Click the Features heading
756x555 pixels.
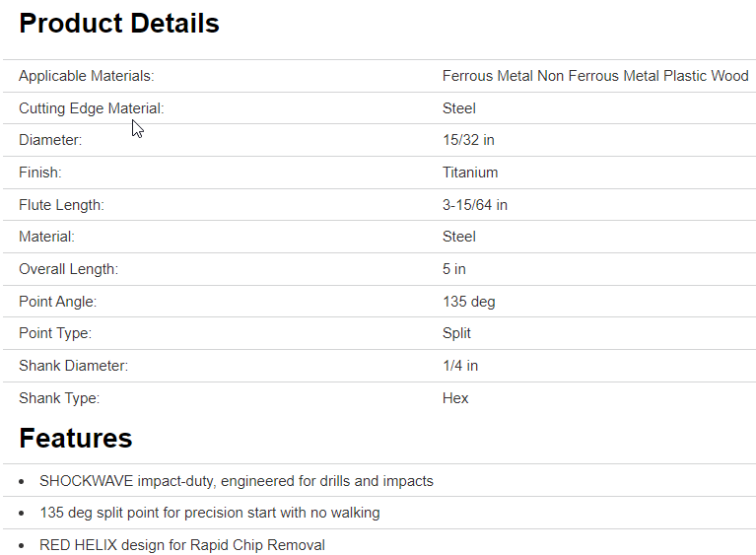(75, 438)
